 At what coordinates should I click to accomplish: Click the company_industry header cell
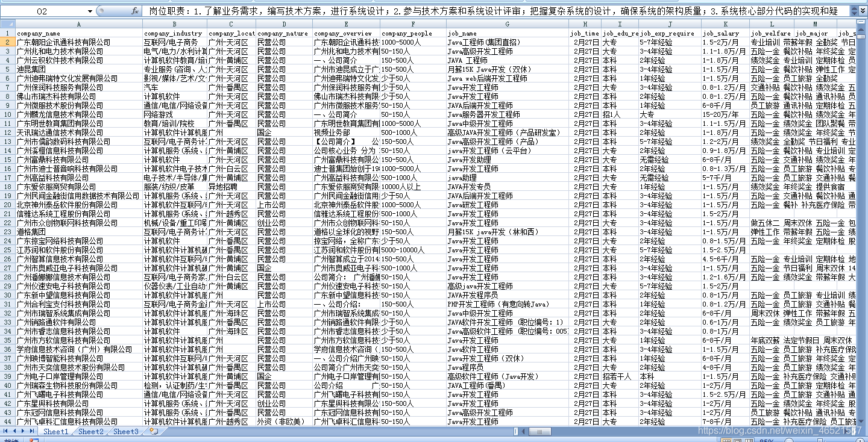pyautogui.click(x=175, y=33)
